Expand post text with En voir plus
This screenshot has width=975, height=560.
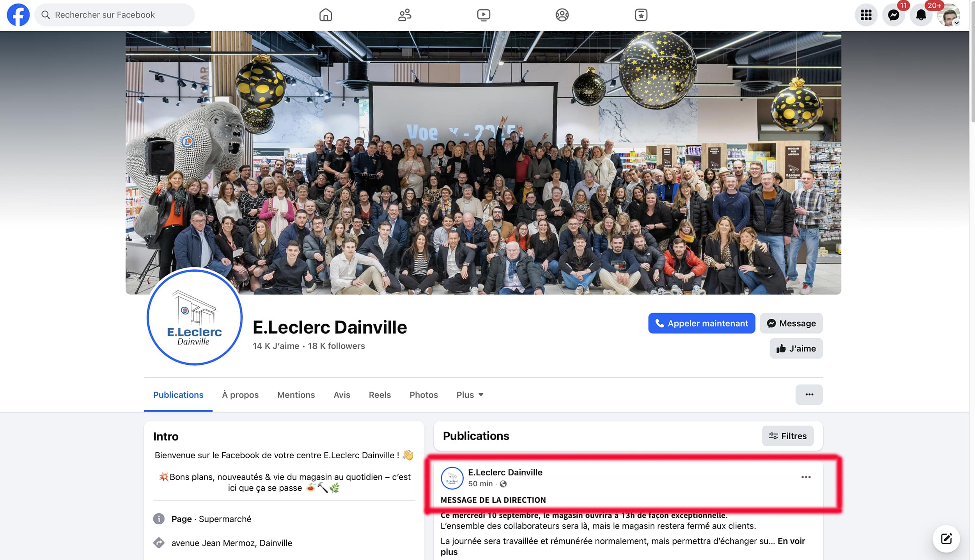point(791,541)
